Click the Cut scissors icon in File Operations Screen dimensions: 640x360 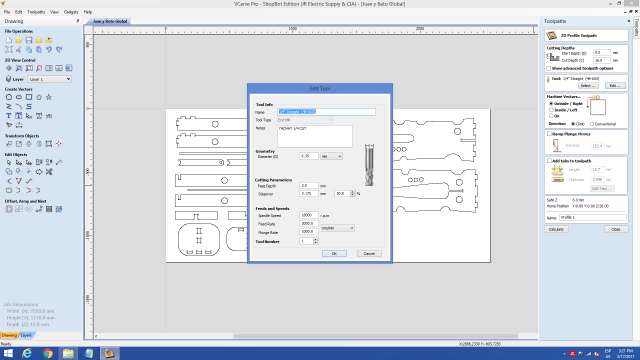point(19,49)
